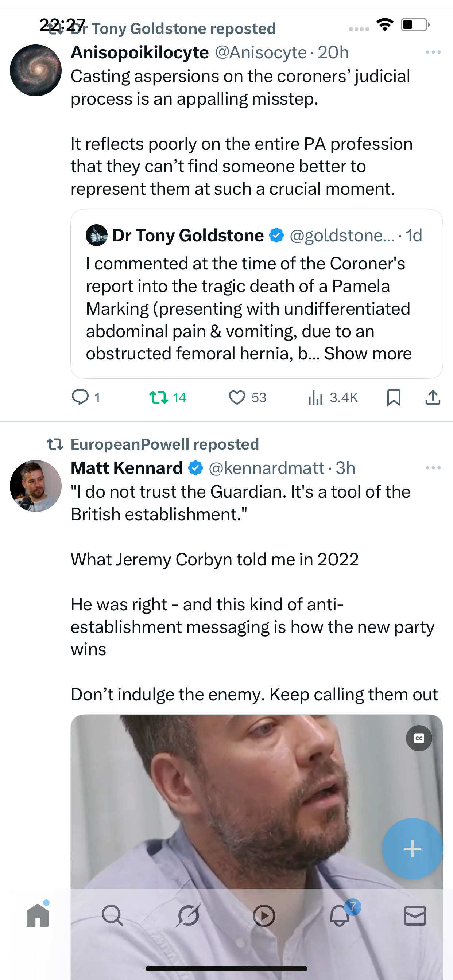Open the Search tab
This screenshot has width=453, height=980.
point(113,915)
